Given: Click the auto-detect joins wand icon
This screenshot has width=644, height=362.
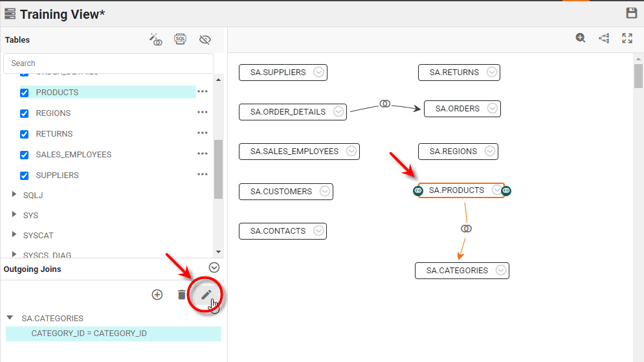Looking at the screenshot, I should [155, 40].
